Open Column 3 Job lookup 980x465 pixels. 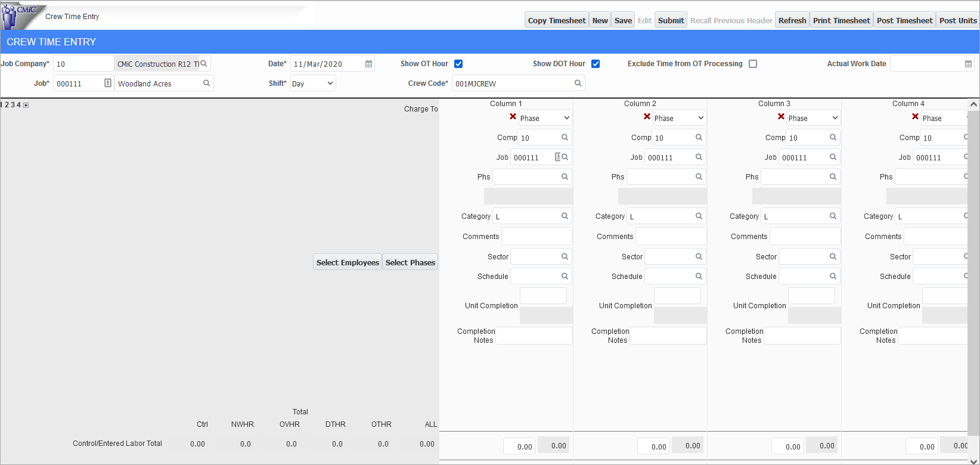(x=833, y=157)
